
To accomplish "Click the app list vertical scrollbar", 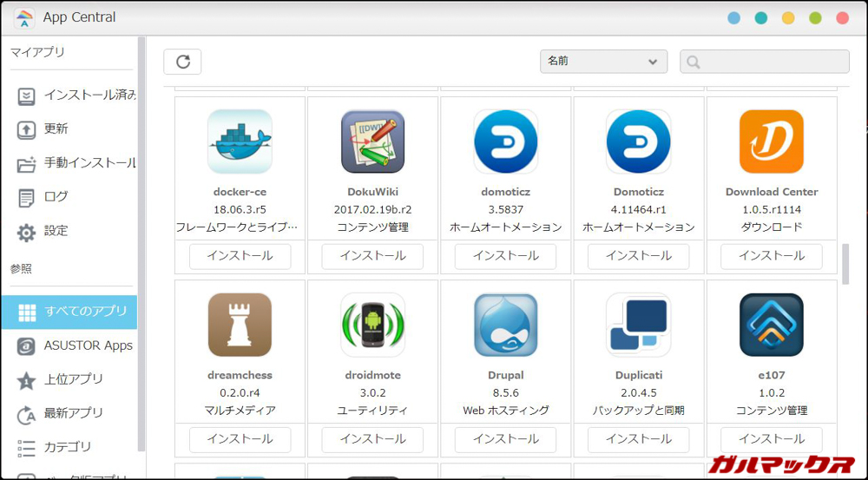I will click(x=845, y=264).
